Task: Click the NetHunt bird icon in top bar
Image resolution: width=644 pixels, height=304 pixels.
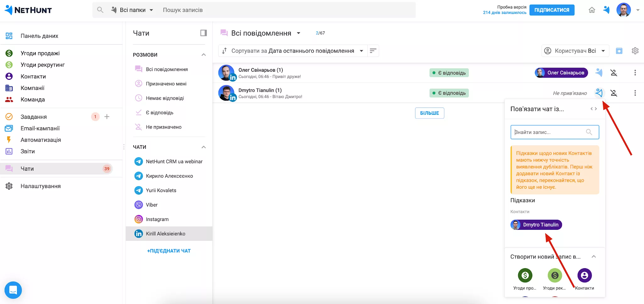Action: tap(607, 10)
